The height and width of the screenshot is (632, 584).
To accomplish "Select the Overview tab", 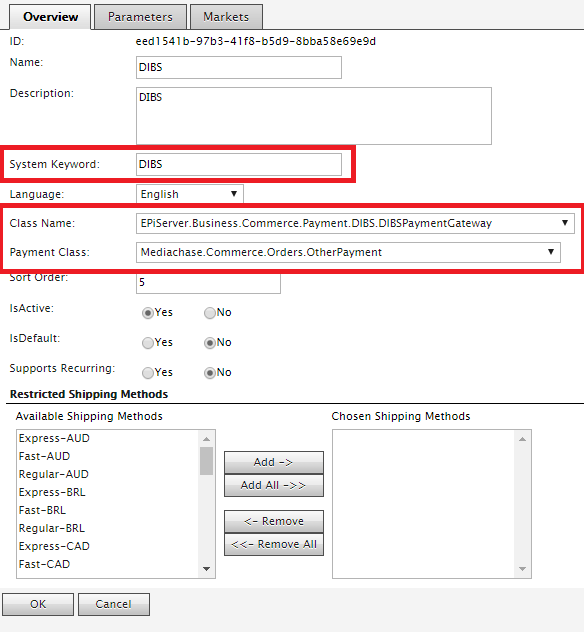I will click(x=50, y=17).
